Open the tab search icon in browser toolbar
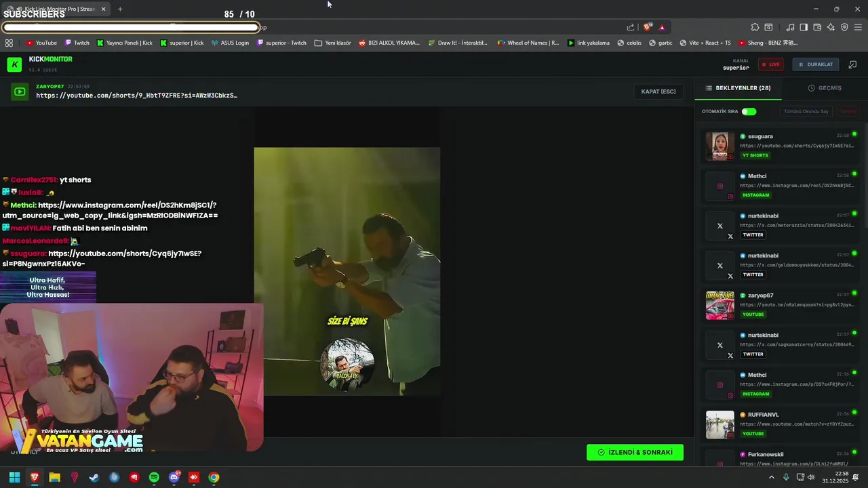868x488 pixels. 768,27
